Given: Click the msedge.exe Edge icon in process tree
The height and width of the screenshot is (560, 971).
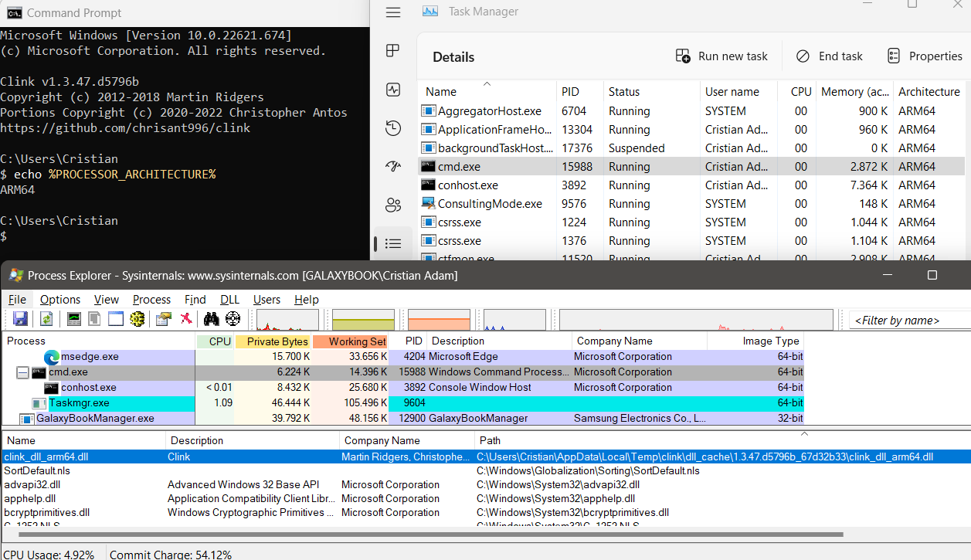Looking at the screenshot, I should (52, 357).
